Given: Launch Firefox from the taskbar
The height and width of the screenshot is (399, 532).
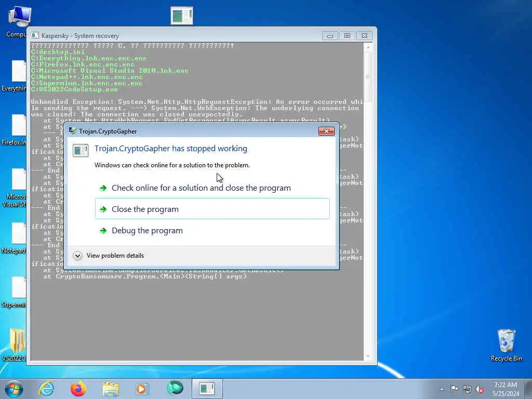Looking at the screenshot, I should coord(78,389).
